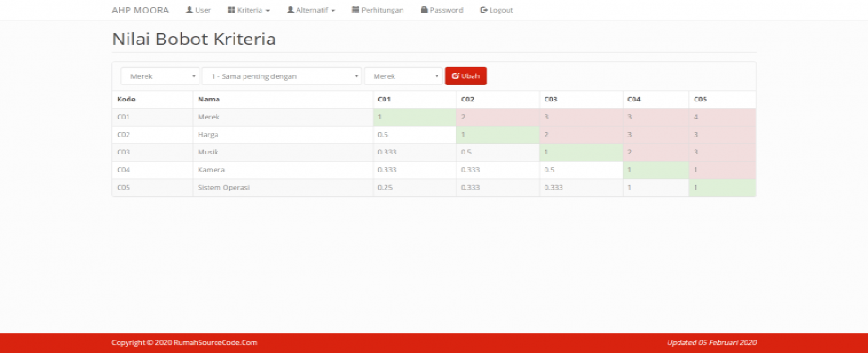This screenshot has width=868, height=353.
Task: Click the green diagonal cell in Musik row
Action: pos(580,153)
